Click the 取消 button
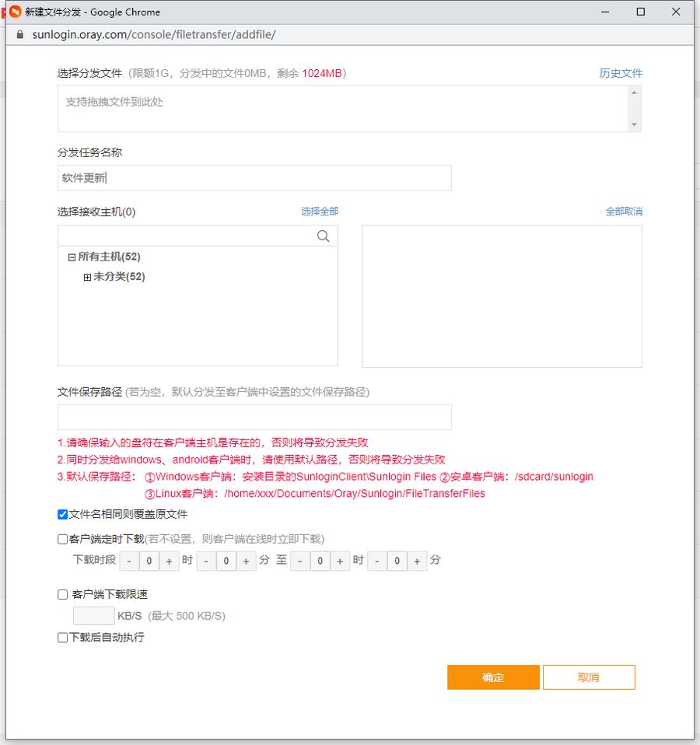Image resolution: width=700 pixels, height=745 pixels. (x=589, y=677)
